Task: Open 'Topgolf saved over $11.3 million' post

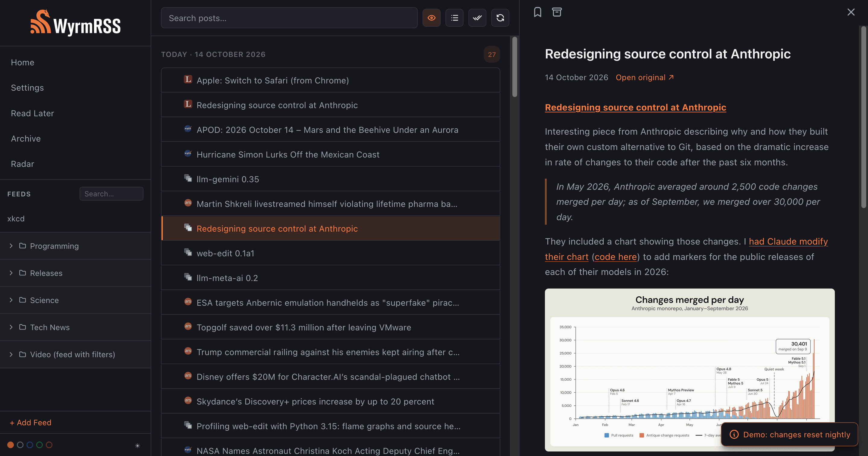Action: [x=331, y=327]
